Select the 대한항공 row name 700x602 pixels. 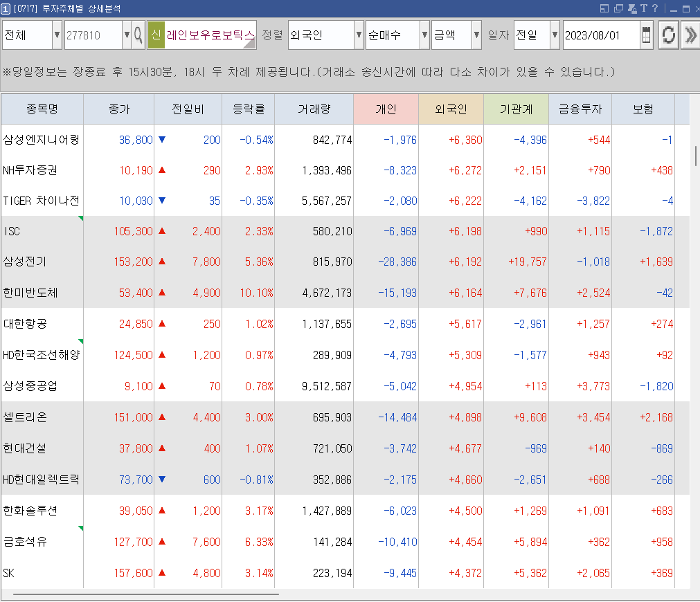click(25, 324)
